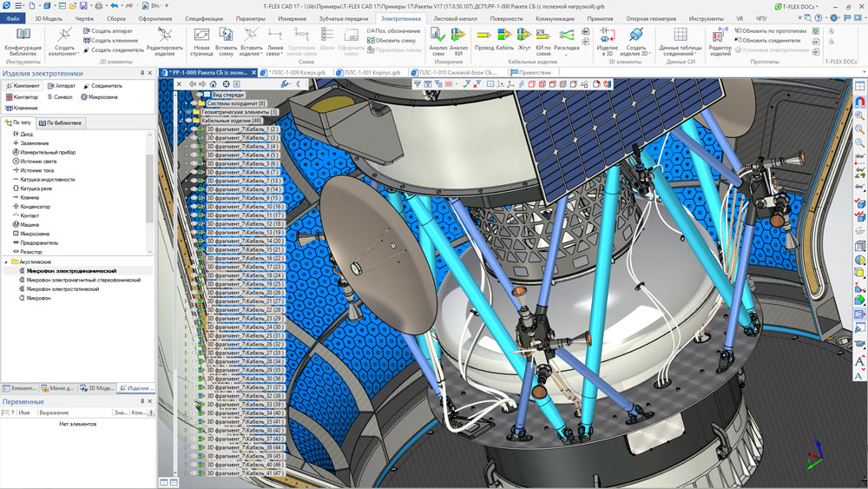Toggle eye icon for Кабель_9 (15)
The height and width of the screenshot is (489, 868).
click(194, 198)
